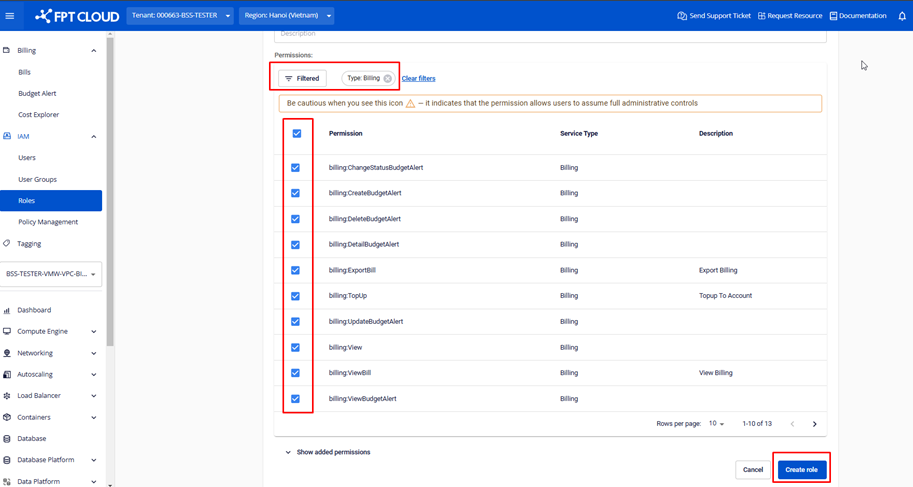
Task: Select User Groups in sidebar
Action: [x=37, y=179]
